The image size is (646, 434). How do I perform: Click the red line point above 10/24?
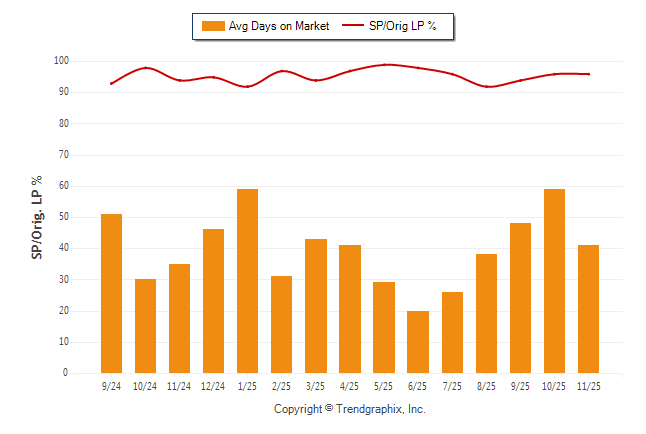click(146, 68)
